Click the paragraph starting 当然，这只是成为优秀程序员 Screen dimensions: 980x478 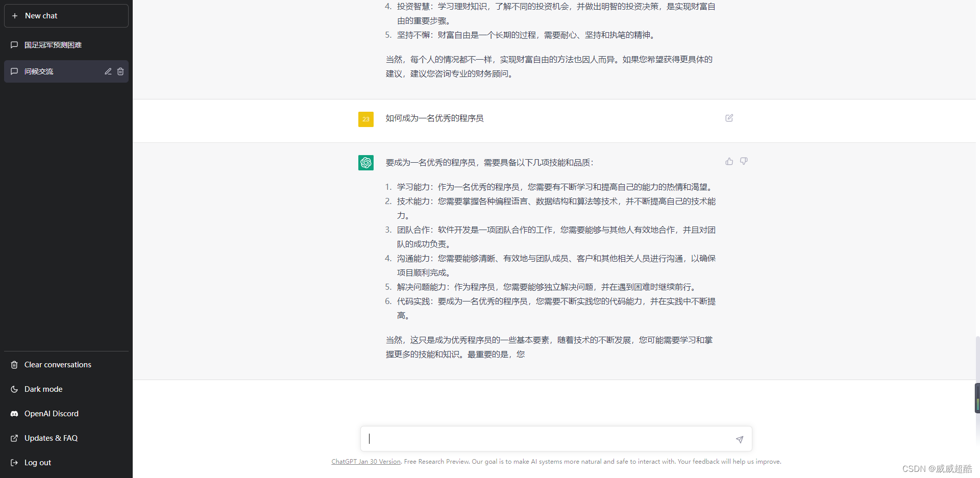[549, 347]
